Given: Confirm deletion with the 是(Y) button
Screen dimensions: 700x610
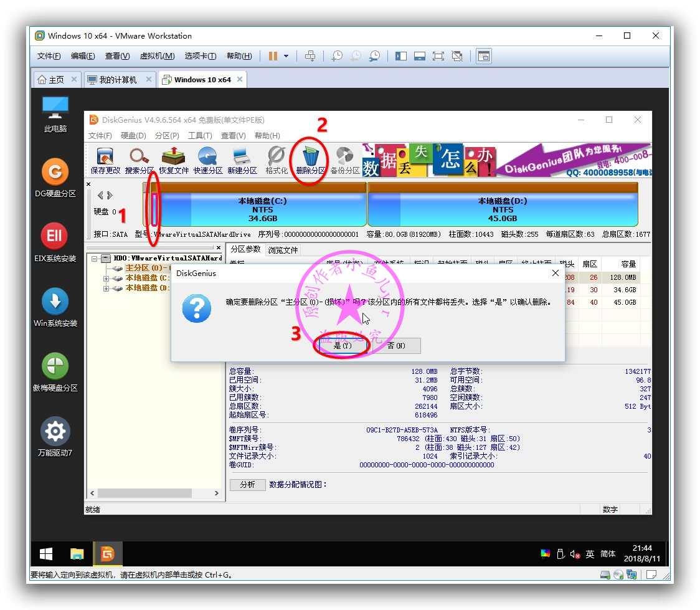Looking at the screenshot, I should [343, 346].
